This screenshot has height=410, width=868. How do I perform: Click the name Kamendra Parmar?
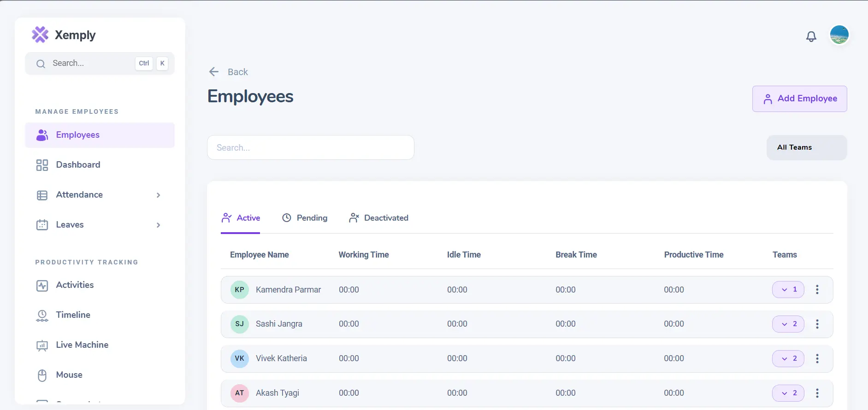289,290
